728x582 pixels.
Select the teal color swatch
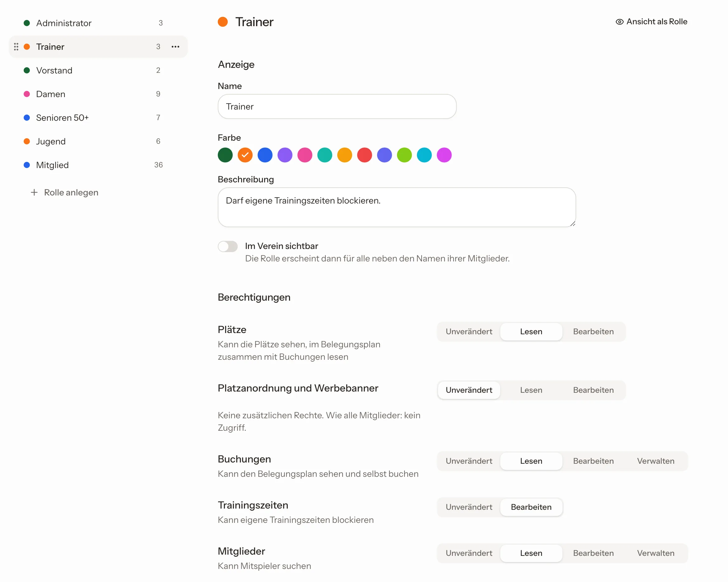click(324, 155)
